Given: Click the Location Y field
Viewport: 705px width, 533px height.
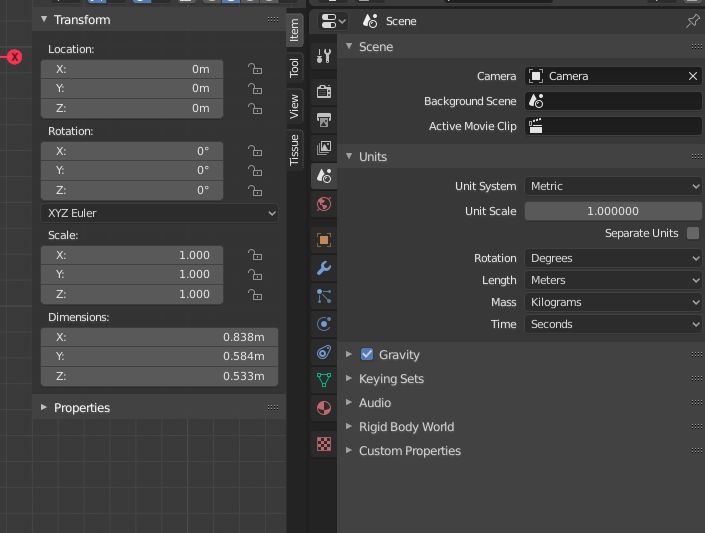Looking at the screenshot, I should [x=132, y=89].
